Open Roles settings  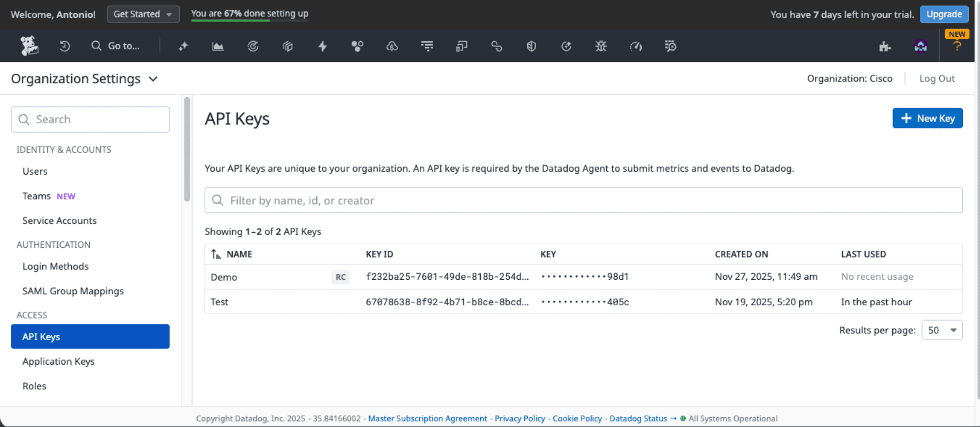[x=34, y=386]
